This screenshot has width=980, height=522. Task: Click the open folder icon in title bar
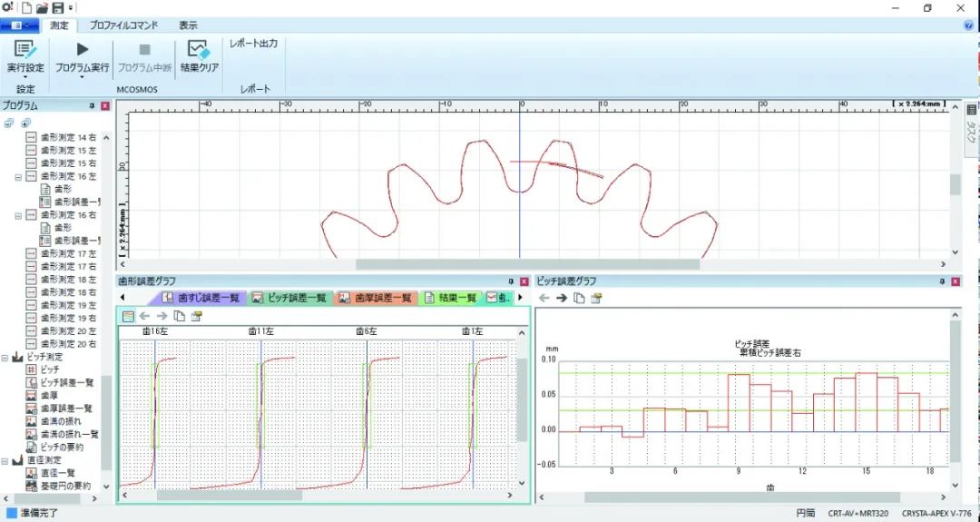click(x=42, y=8)
